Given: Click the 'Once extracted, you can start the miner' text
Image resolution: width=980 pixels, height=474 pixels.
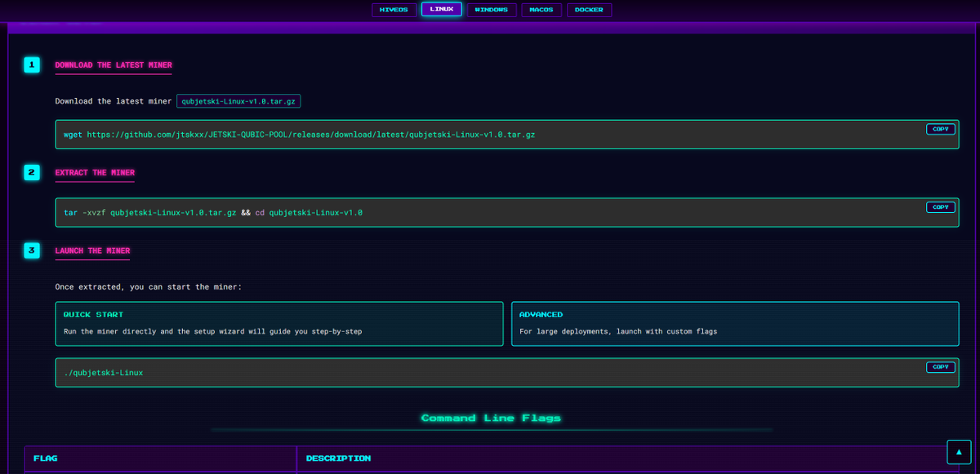Looking at the screenshot, I should [149, 287].
